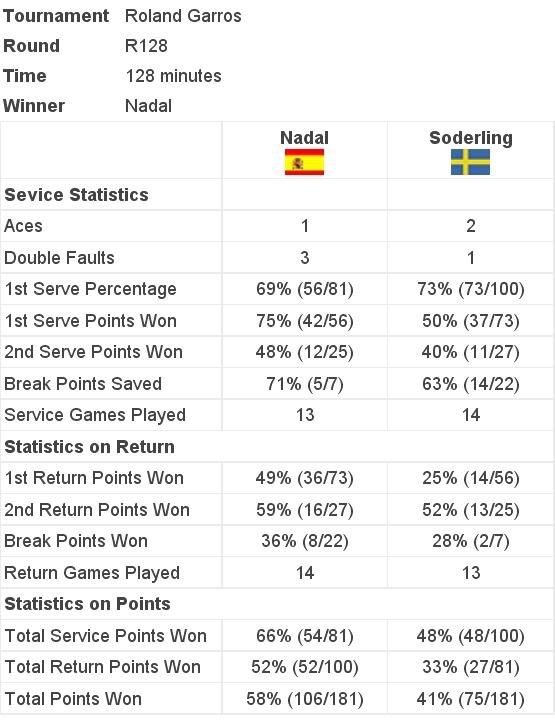Select the Sevice Statistics section header
The height and width of the screenshot is (720, 555).
(76, 195)
